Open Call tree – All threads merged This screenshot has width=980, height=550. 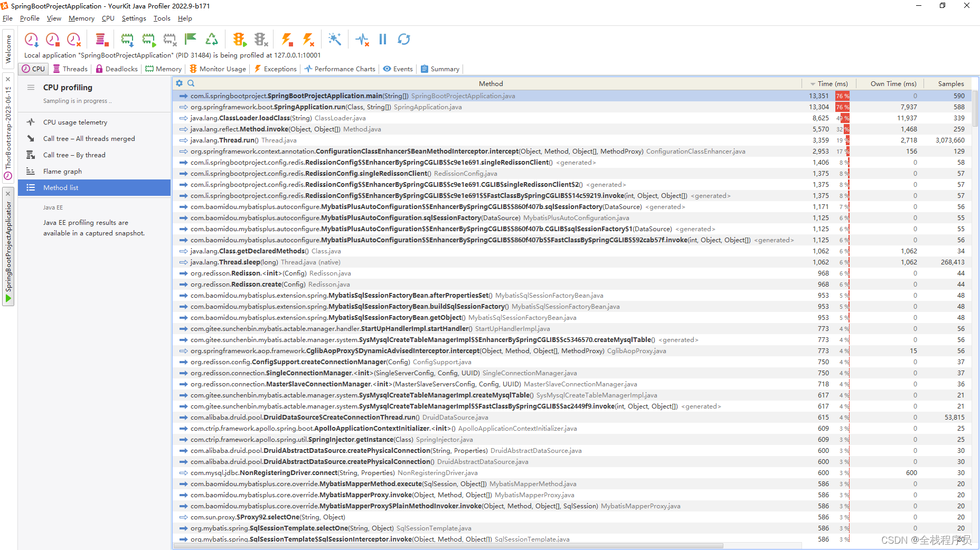pos(94,139)
